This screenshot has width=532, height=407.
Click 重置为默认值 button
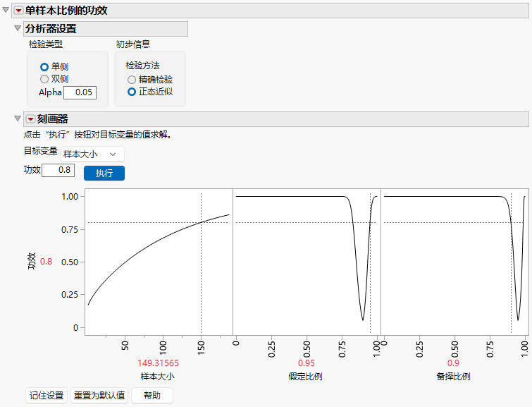point(99,396)
